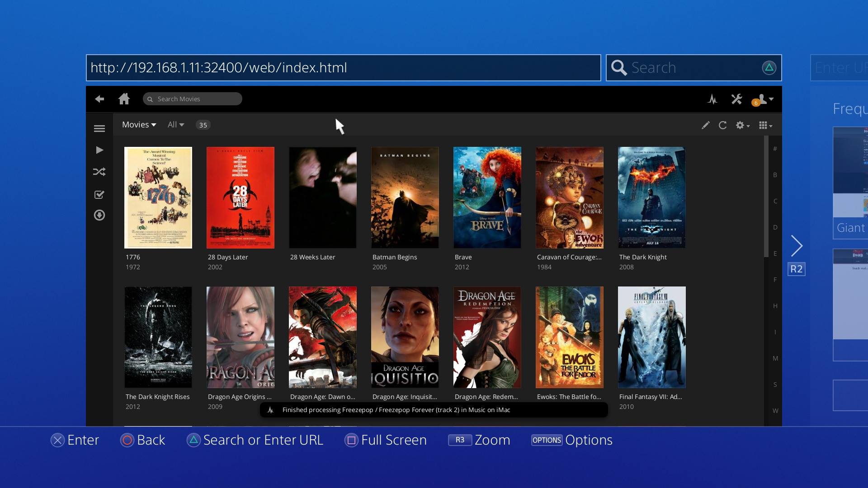Open the All filter dropdown
The height and width of the screenshot is (488, 868).
[175, 125]
